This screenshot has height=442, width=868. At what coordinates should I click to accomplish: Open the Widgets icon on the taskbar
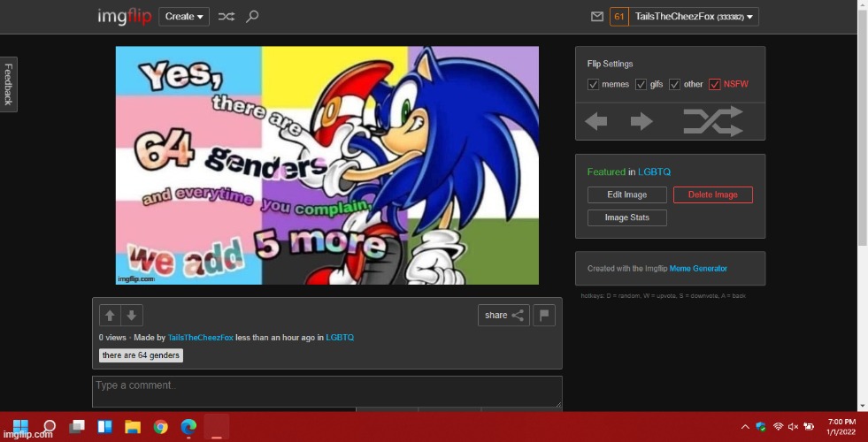[104, 426]
